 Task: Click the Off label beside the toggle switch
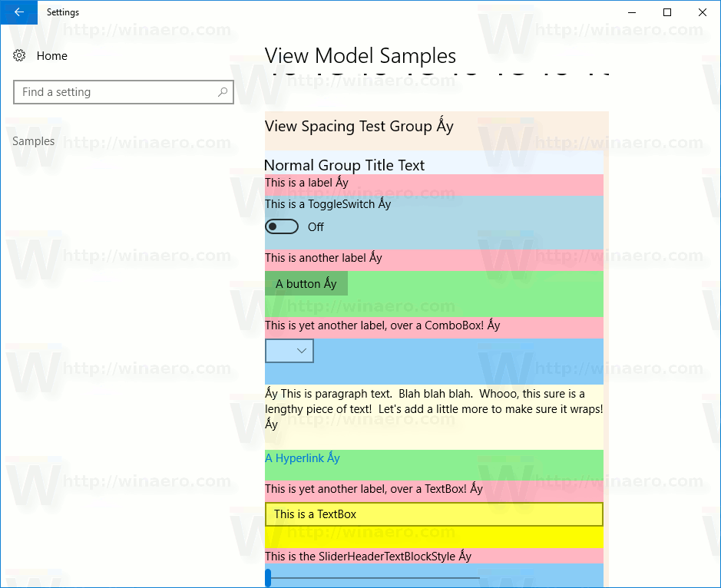(x=316, y=226)
